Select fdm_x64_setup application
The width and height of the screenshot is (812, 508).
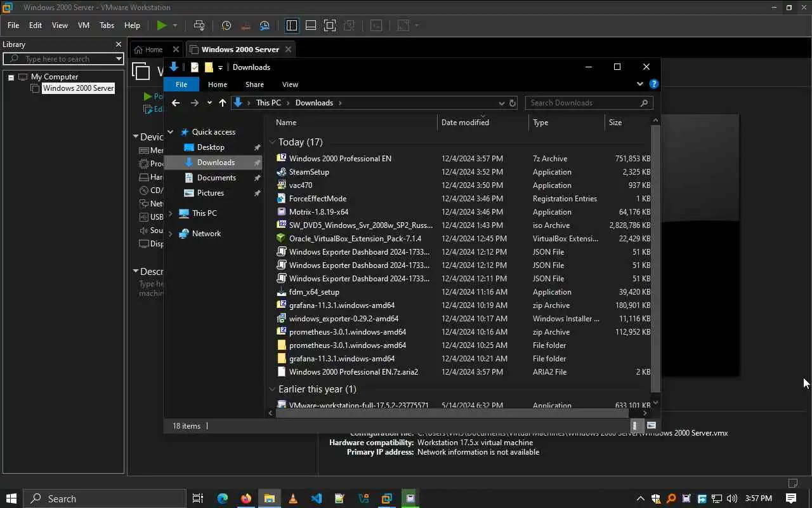(x=463, y=292)
